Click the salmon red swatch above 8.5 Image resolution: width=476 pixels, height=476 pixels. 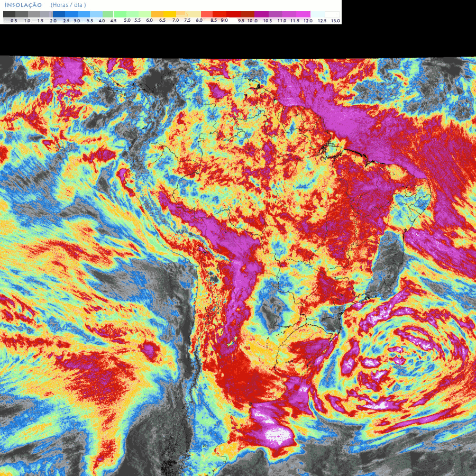pyautogui.click(x=207, y=14)
